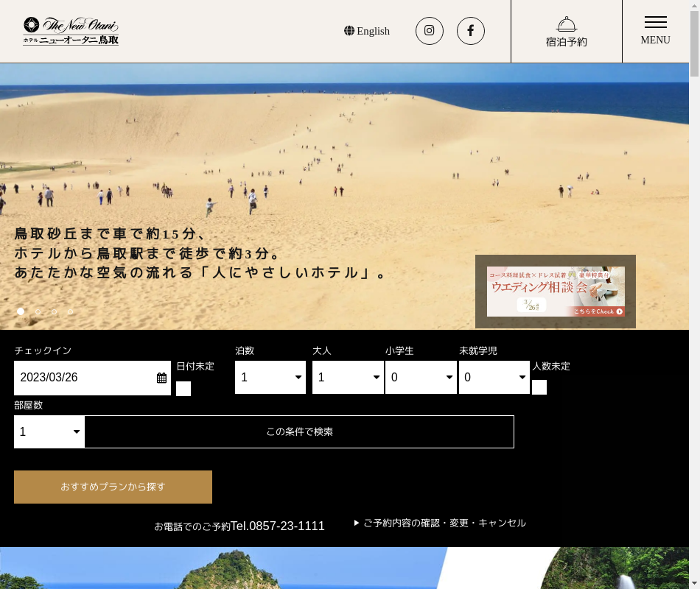Switch language to English
The width and height of the screenshot is (700, 589).
coord(367,31)
